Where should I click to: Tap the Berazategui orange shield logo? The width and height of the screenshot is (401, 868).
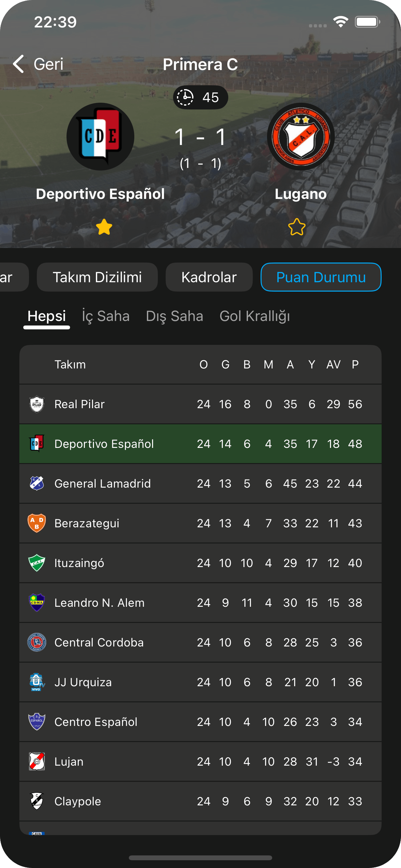click(37, 523)
